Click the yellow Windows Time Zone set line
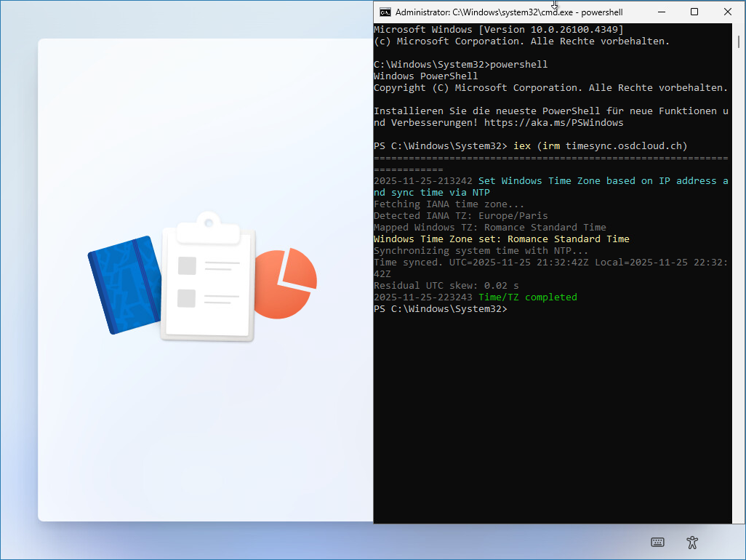Image resolution: width=746 pixels, height=560 pixels. 501,239
